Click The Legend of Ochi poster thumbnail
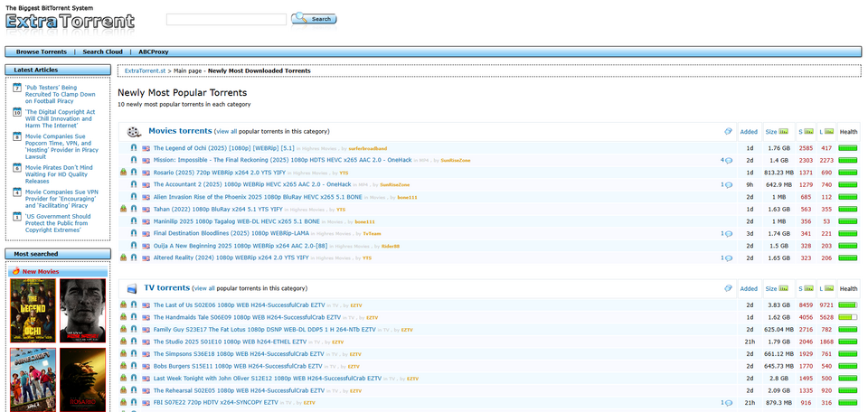The image size is (868, 412). 33,311
